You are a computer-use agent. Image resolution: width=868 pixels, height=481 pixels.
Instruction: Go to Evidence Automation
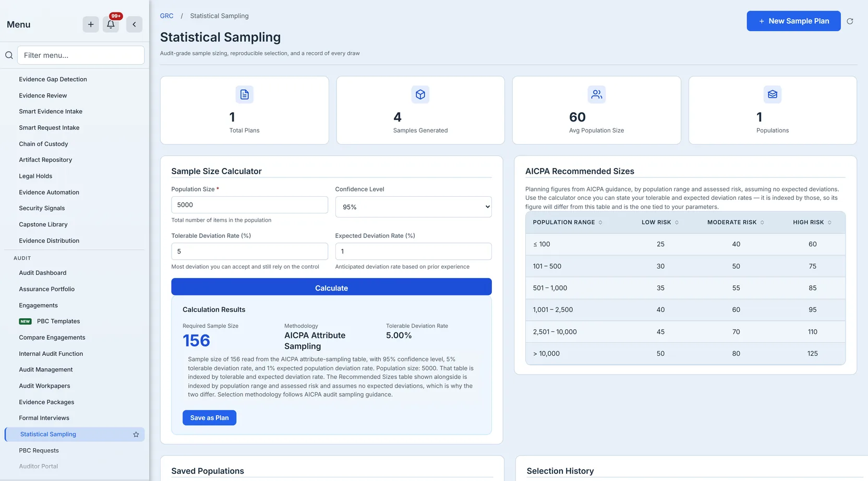pyautogui.click(x=49, y=193)
